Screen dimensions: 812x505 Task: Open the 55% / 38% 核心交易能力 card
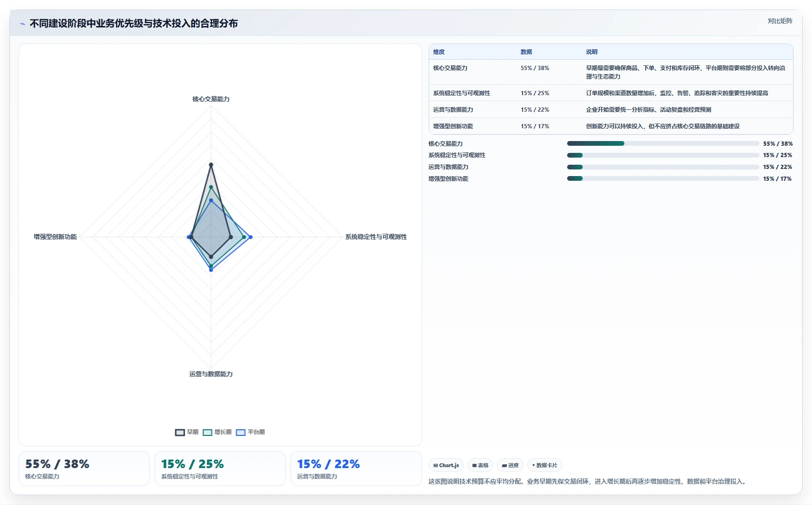pos(84,469)
